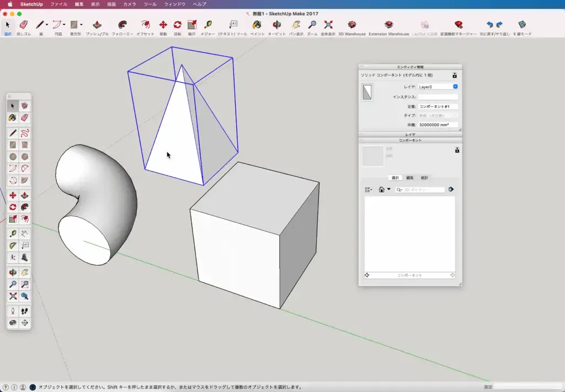Viewport: 565px width, 392px height.
Task: Open the navigation arrow beside the home icon
Action: tap(389, 189)
